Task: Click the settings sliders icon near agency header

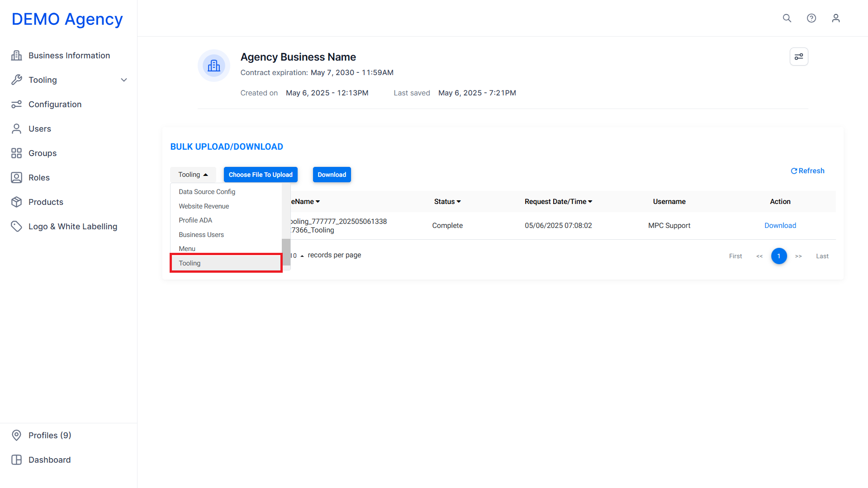Action: [799, 57]
